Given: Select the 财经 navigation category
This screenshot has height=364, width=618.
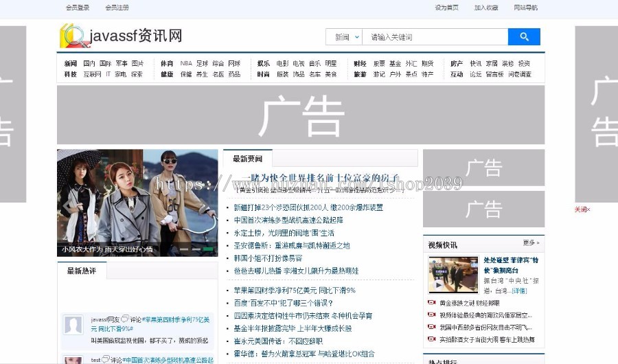Looking at the screenshot, I should point(360,63).
